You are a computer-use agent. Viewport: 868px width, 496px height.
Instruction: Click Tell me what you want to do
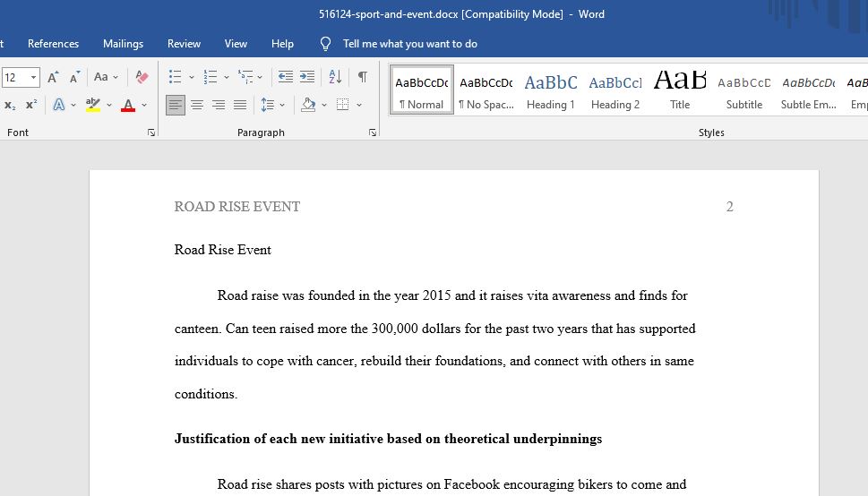pos(409,44)
